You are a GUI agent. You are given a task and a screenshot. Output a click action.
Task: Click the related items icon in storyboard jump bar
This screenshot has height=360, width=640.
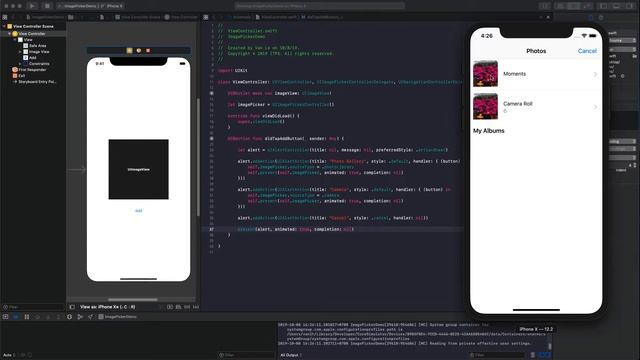tap(5, 17)
